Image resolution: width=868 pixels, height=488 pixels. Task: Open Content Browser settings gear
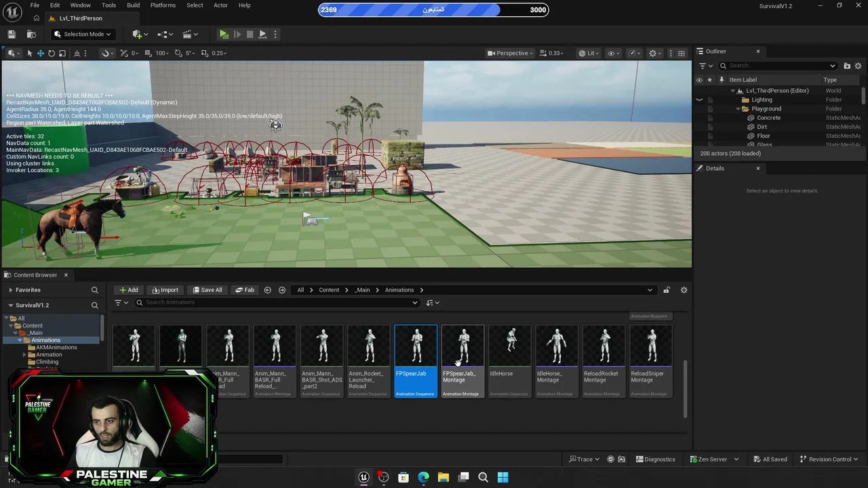[x=684, y=290]
